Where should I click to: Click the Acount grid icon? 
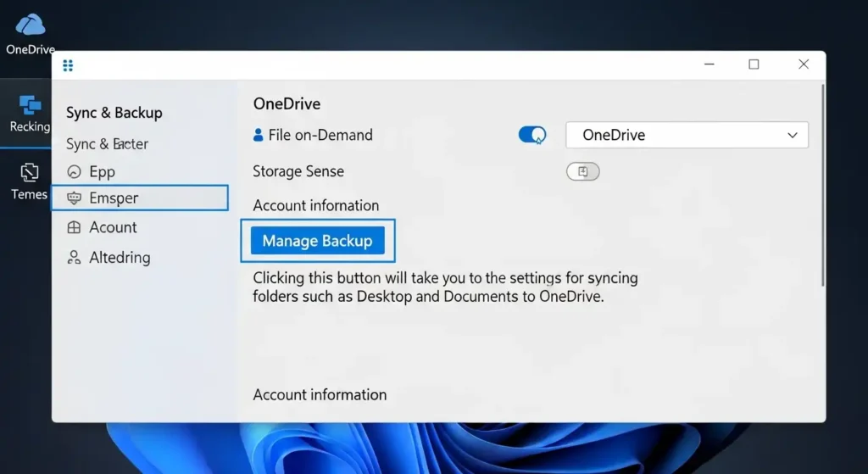[x=74, y=227]
